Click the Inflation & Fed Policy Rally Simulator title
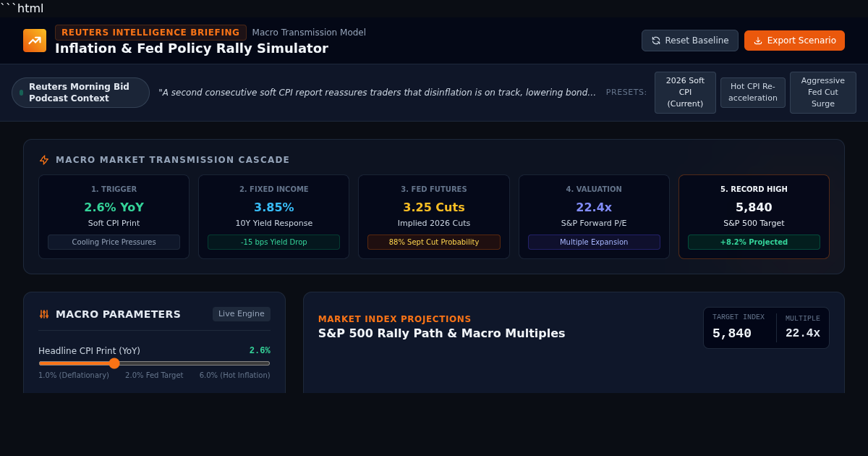Image resolution: width=868 pixels, height=456 pixels. pos(192,48)
